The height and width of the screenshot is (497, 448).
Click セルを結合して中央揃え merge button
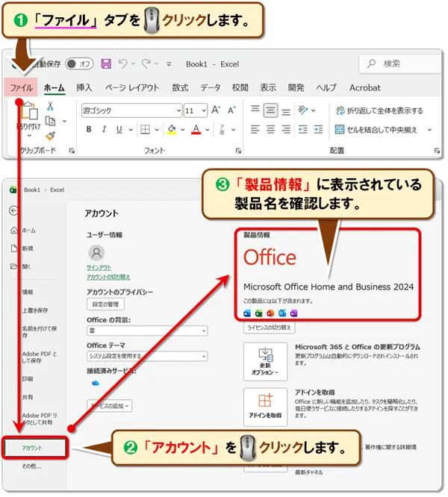pos(376,129)
